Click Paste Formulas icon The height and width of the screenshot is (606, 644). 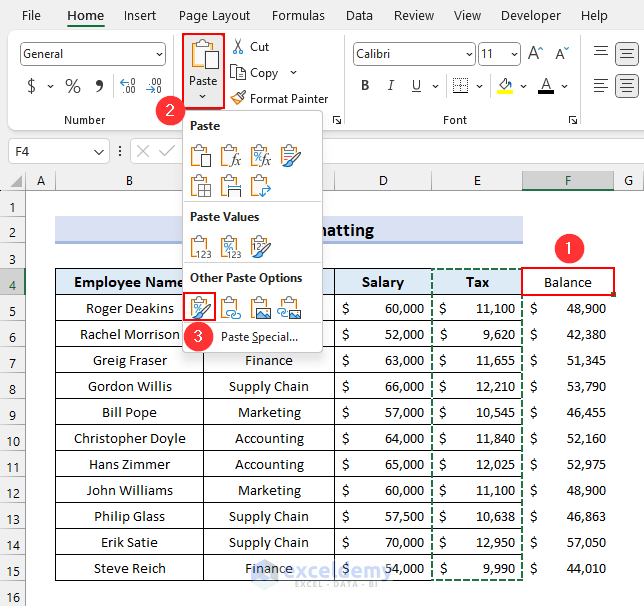point(230,156)
